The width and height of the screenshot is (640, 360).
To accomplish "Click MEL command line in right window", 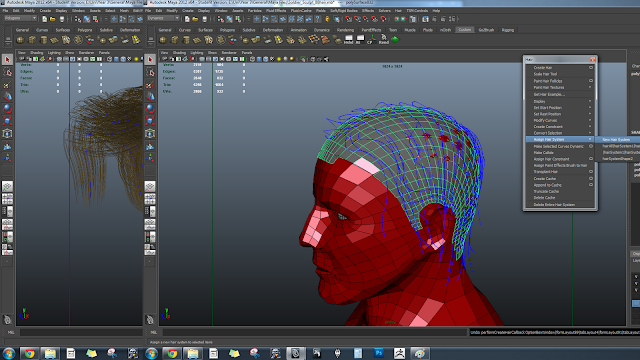I will (314, 333).
